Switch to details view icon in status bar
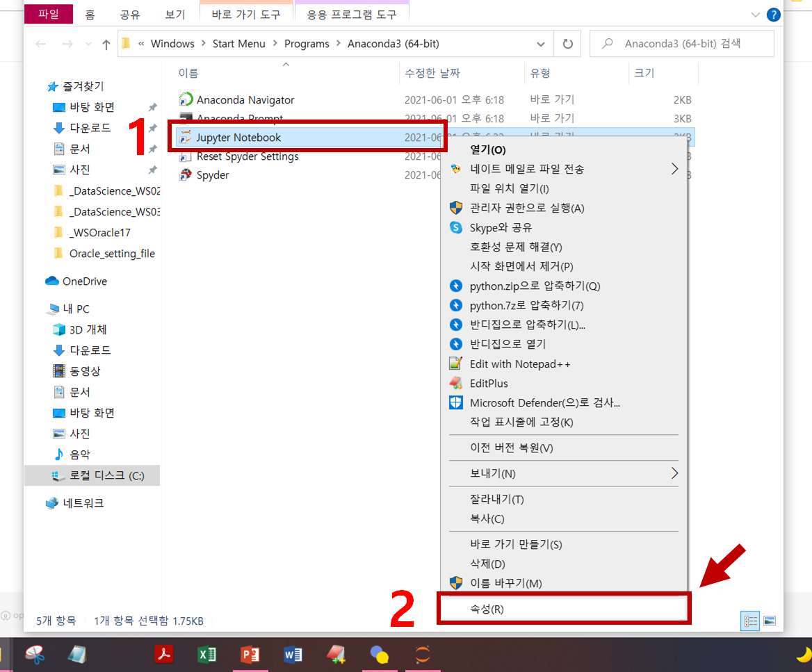This screenshot has width=812, height=672. 750,621
